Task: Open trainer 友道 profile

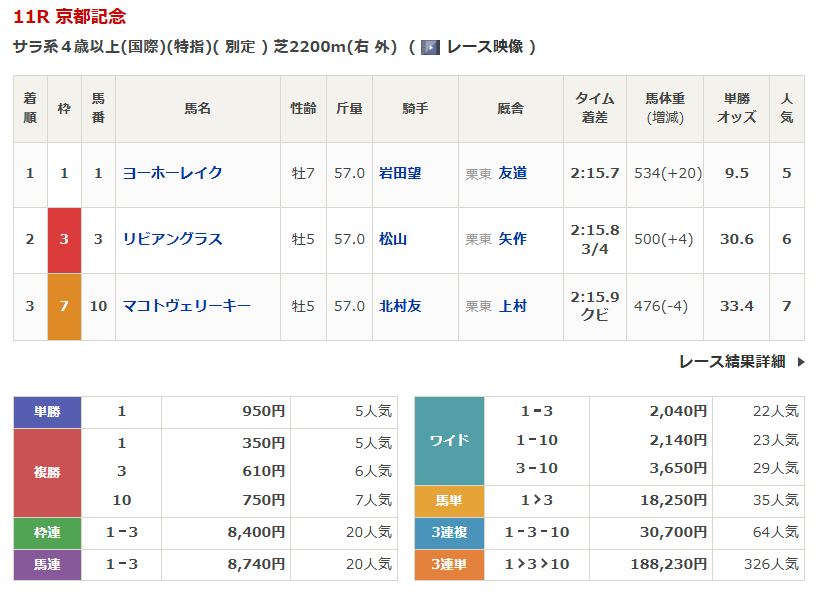Action: point(512,173)
